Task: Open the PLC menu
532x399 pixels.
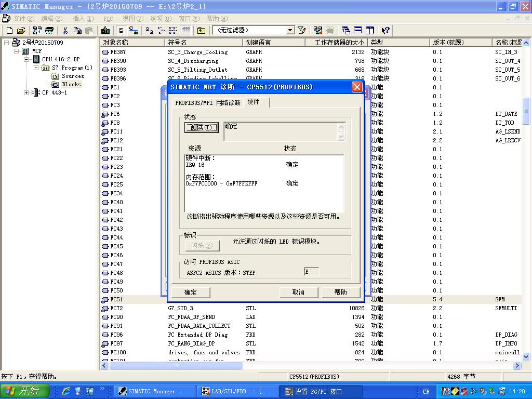Action: (108, 19)
